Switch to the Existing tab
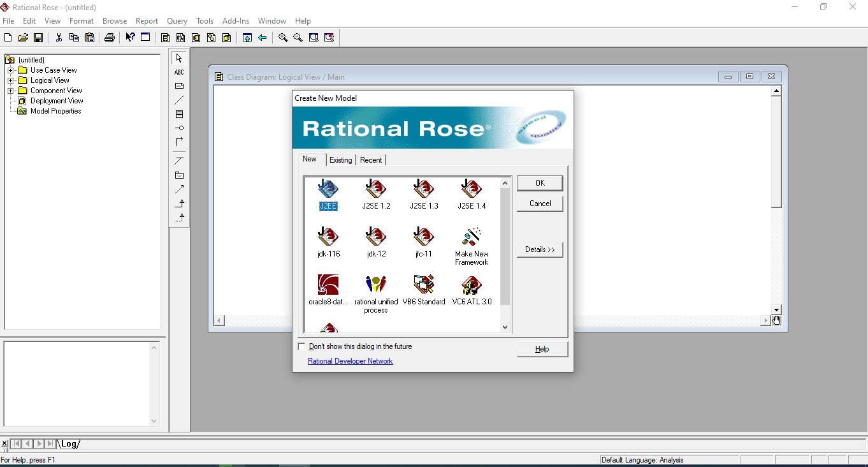868x467 pixels. (x=340, y=160)
